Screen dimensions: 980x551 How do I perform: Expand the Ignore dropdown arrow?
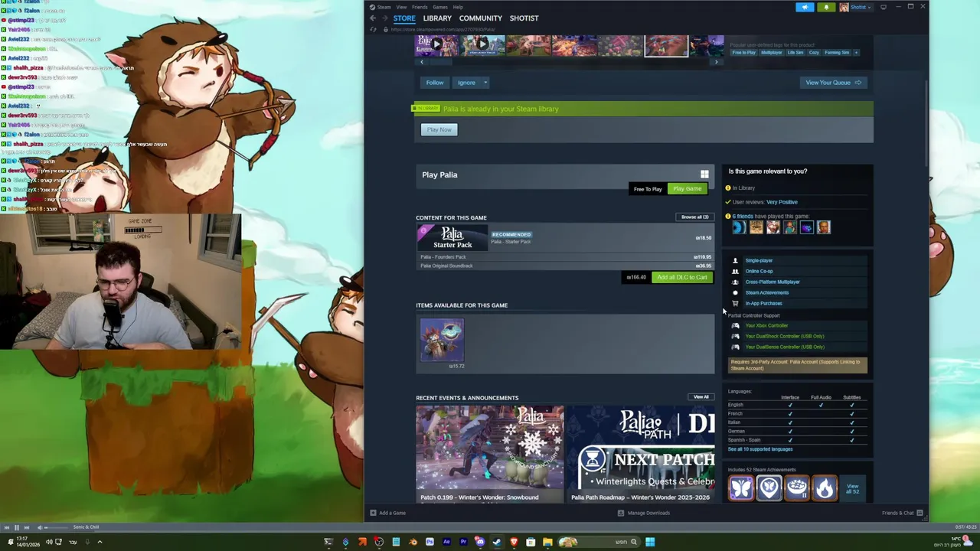(x=485, y=83)
